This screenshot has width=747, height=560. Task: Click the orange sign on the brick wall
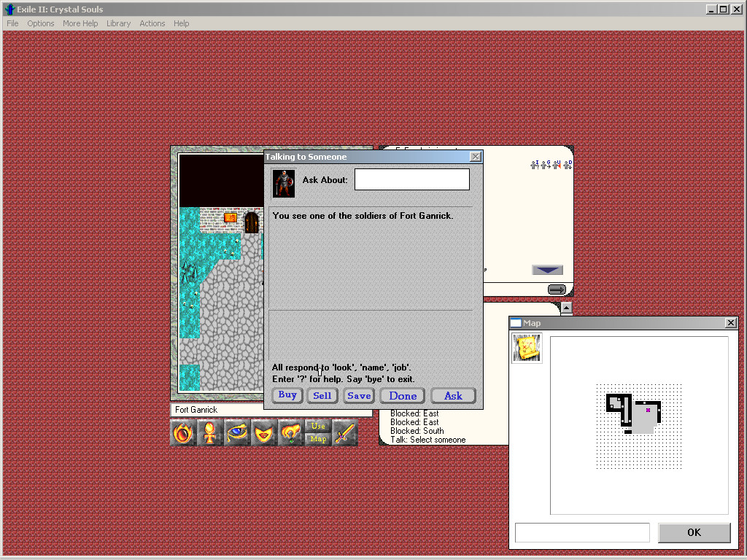pyautogui.click(x=231, y=217)
